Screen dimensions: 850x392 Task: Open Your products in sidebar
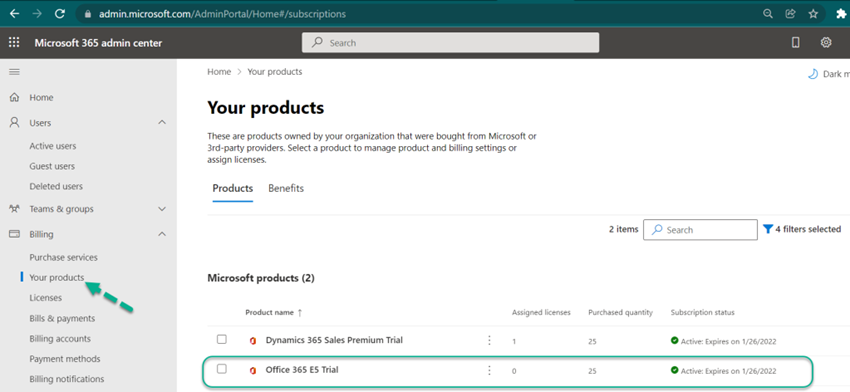pos(56,278)
